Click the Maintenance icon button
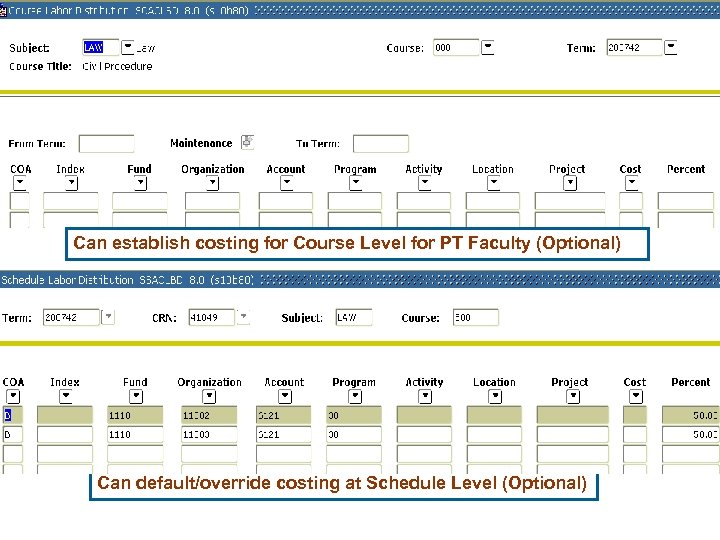The height and width of the screenshot is (540, 720). 248,142
